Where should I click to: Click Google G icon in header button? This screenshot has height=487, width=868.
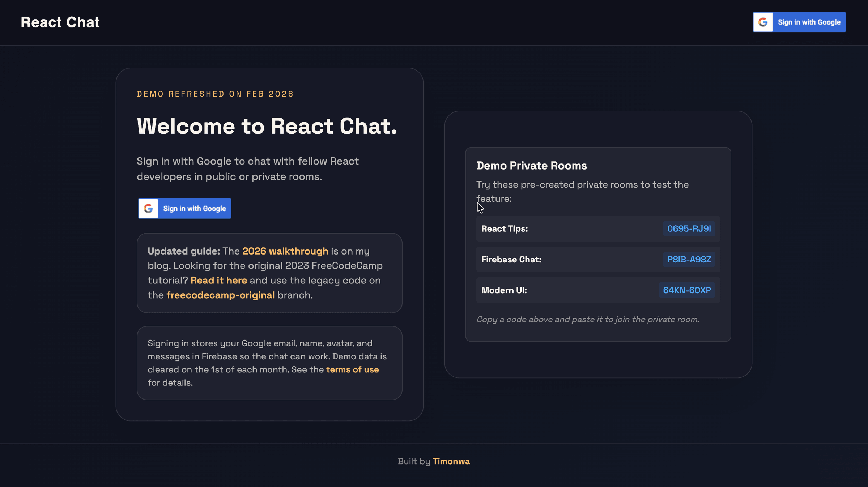[763, 22]
